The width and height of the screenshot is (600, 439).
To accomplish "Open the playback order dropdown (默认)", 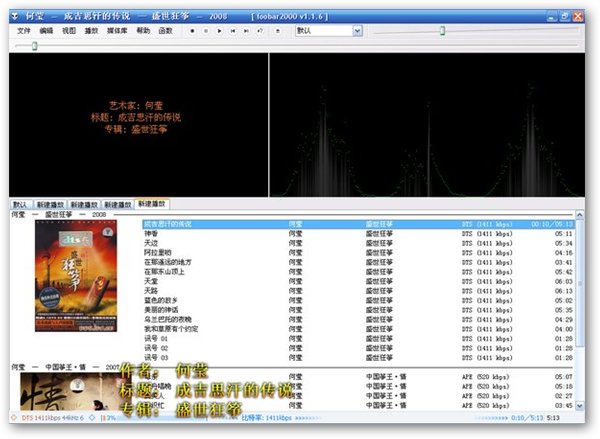I will tap(329, 31).
